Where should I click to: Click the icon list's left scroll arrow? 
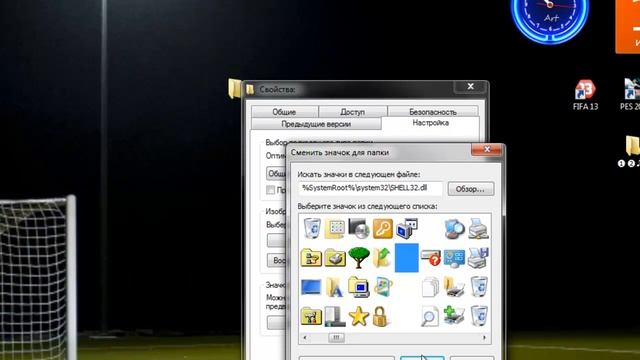[x=305, y=338]
